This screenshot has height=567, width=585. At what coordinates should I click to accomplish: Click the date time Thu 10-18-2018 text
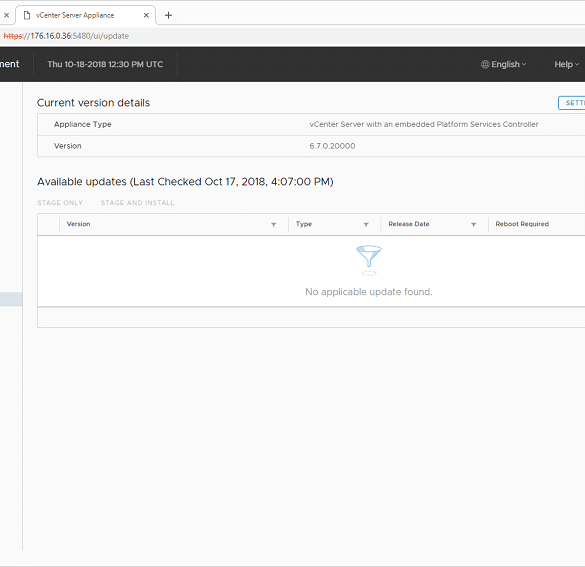(x=105, y=64)
